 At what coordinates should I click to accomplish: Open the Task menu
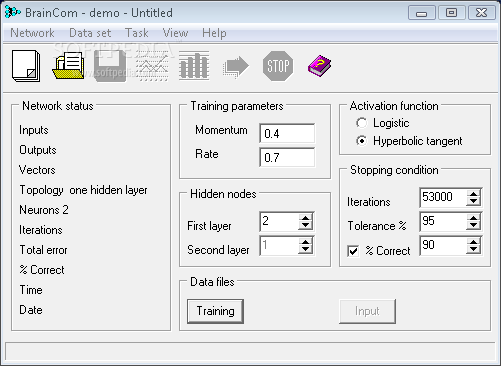(x=137, y=33)
